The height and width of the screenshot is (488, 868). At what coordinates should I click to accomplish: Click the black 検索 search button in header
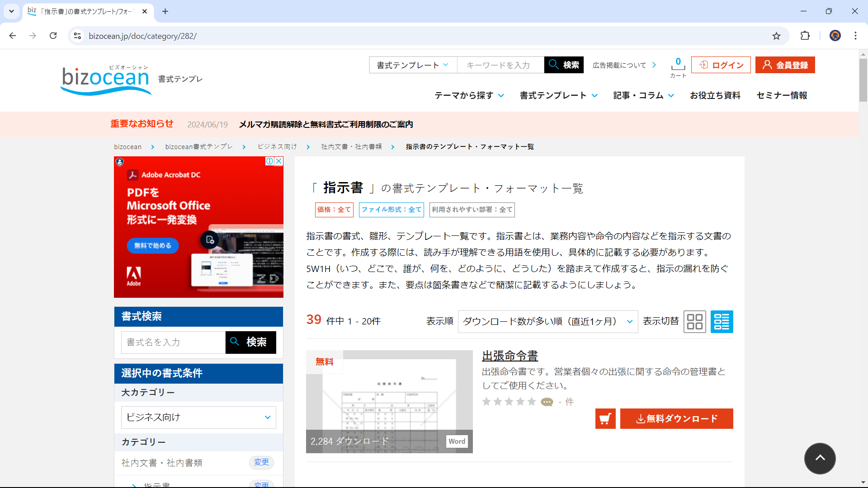tap(564, 65)
